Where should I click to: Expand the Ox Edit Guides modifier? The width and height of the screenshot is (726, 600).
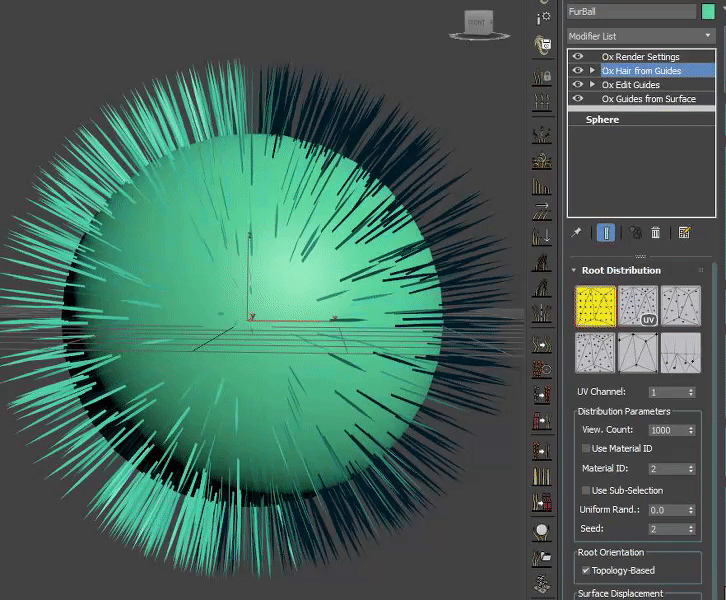592,85
